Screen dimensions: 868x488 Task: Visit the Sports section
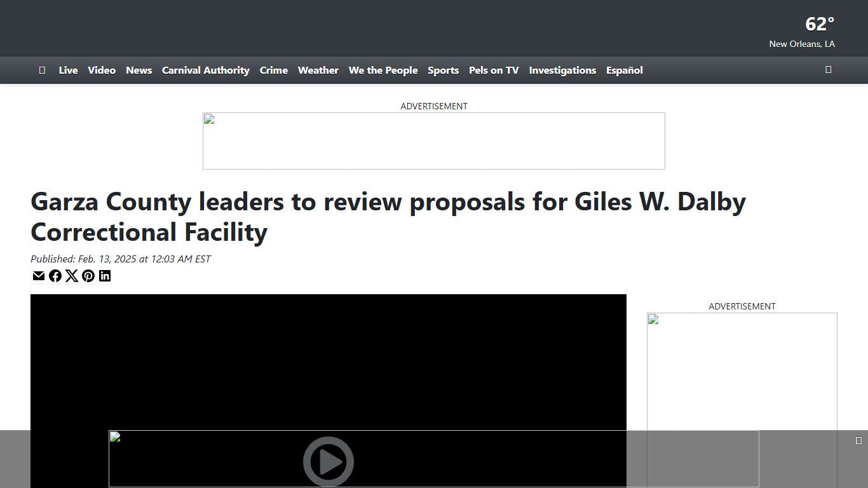tap(443, 71)
